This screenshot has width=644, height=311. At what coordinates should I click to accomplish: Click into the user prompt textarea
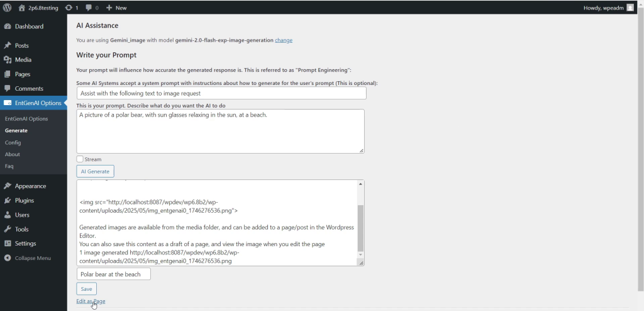click(x=220, y=131)
